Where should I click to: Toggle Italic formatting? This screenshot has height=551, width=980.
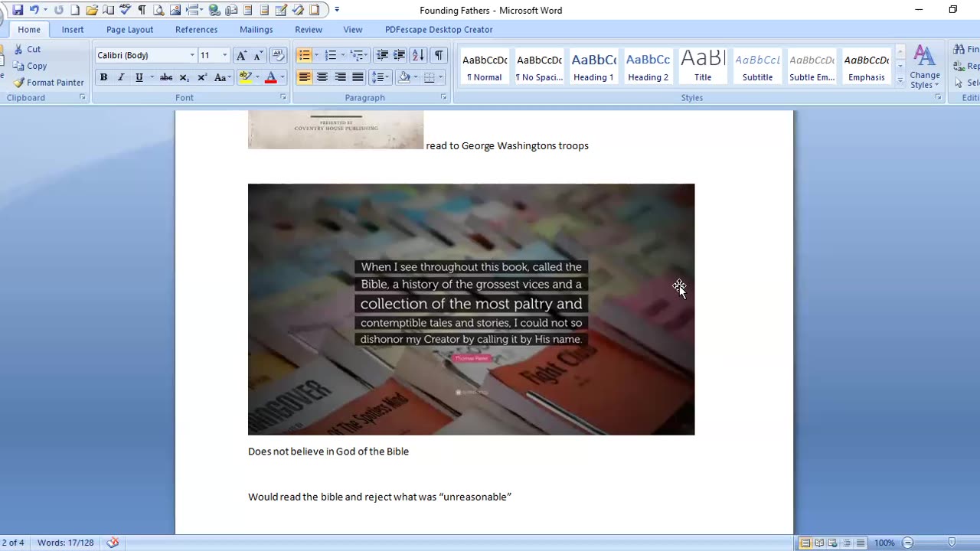point(121,77)
